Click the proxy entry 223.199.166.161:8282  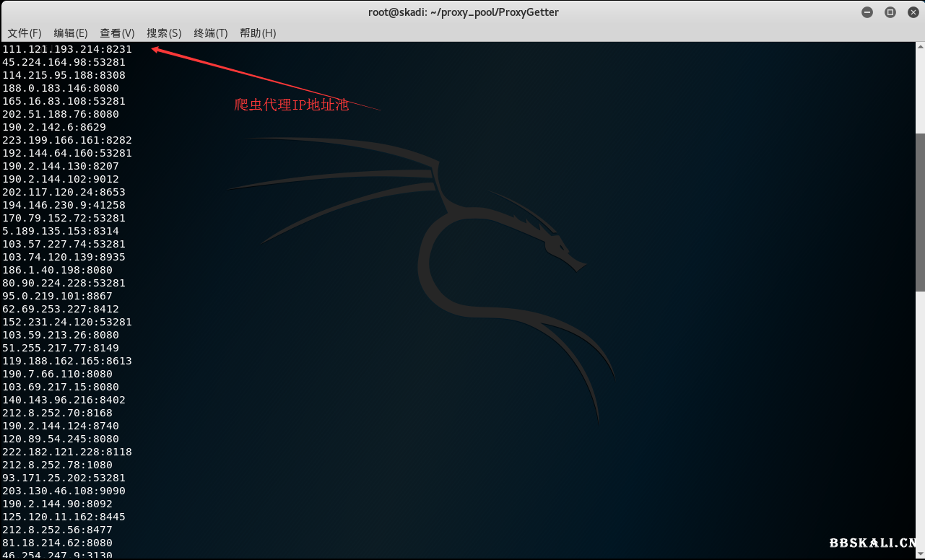coord(67,140)
